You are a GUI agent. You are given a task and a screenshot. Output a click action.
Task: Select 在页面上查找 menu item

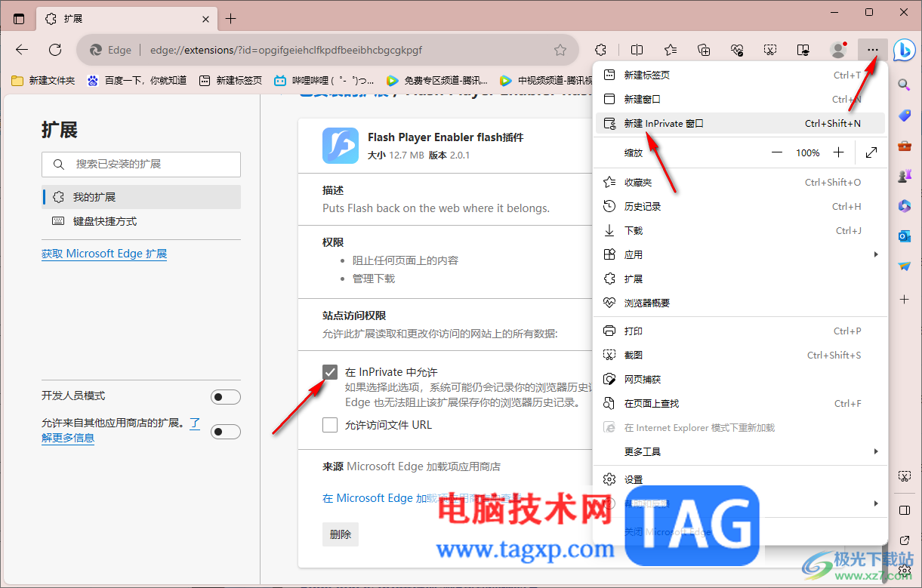point(741,403)
